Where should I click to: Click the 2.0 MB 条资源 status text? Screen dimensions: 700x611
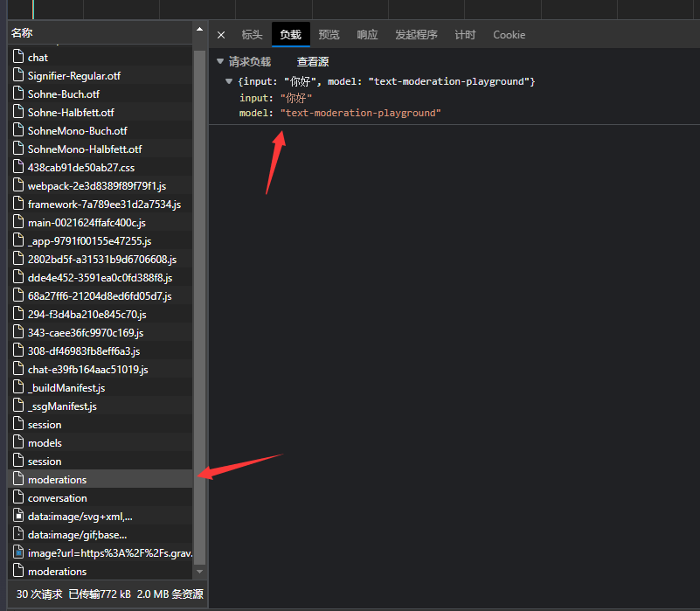coord(170,594)
